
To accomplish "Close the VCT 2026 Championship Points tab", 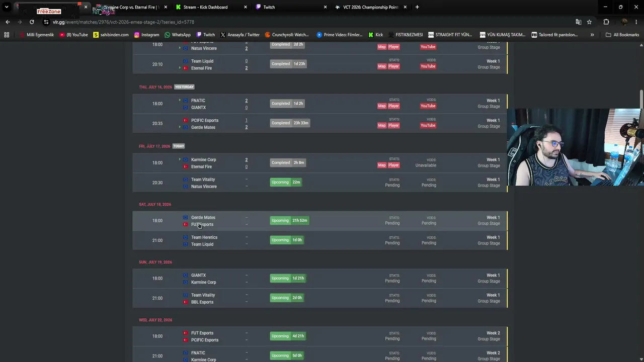I will point(405,7).
